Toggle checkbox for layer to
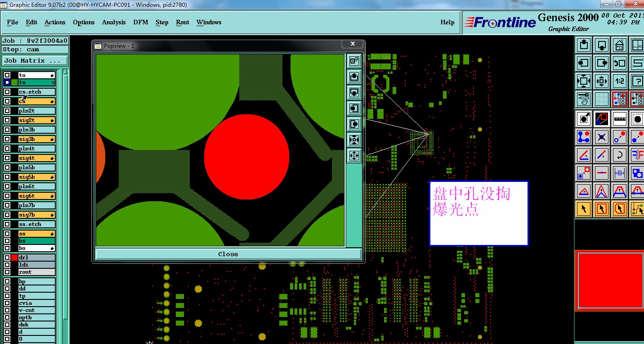This screenshot has height=344, width=644. [x=7, y=75]
